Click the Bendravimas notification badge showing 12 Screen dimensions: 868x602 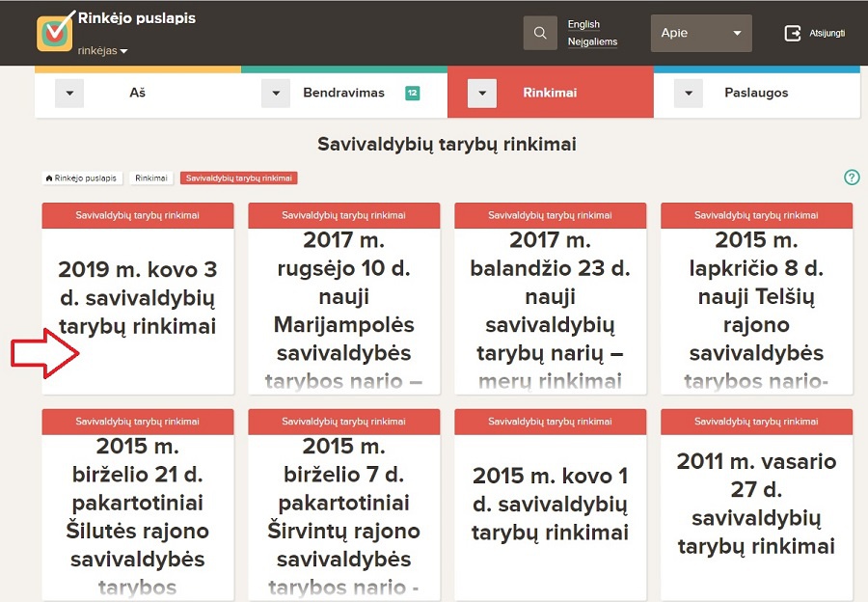click(x=413, y=93)
